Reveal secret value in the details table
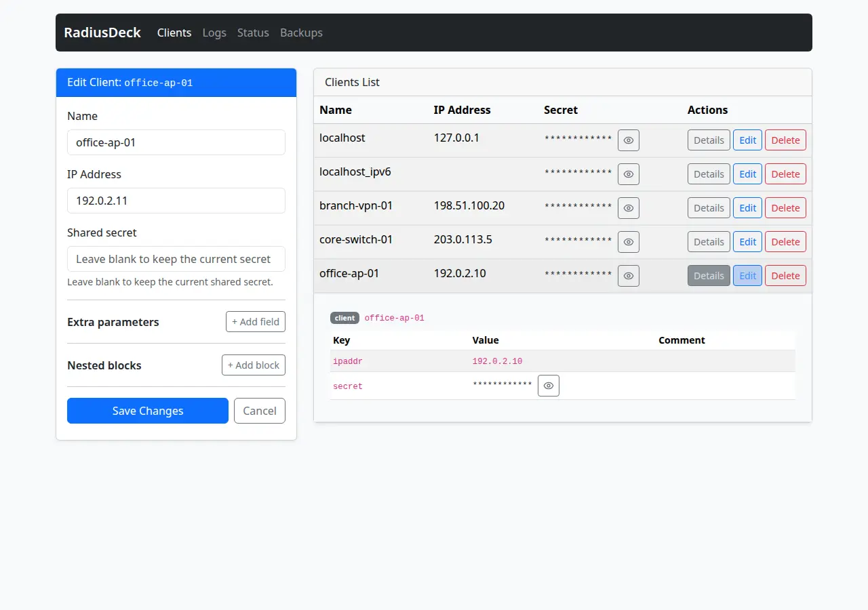The width and height of the screenshot is (868, 610). (549, 386)
